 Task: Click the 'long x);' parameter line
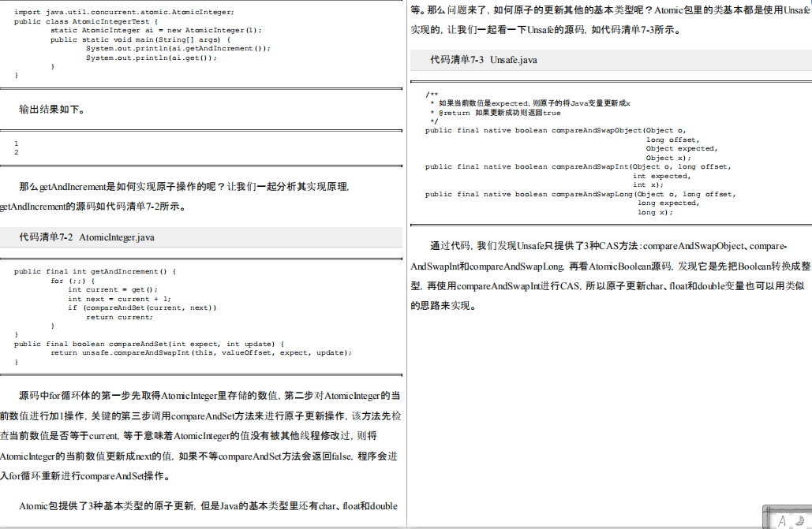tap(655, 212)
